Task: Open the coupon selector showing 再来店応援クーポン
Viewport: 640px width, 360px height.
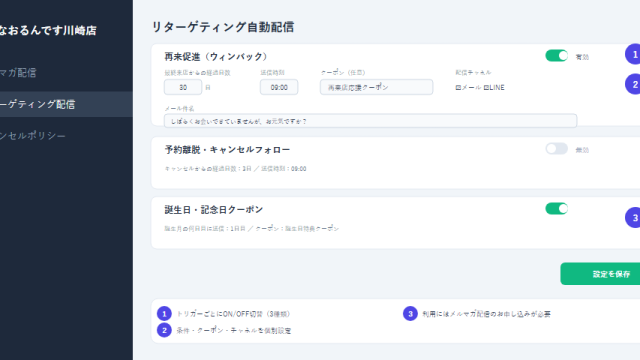Action: point(376,87)
